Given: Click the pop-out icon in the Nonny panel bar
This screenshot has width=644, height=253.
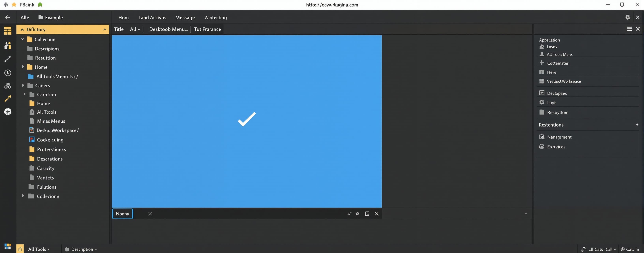Looking at the screenshot, I should pos(367,214).
